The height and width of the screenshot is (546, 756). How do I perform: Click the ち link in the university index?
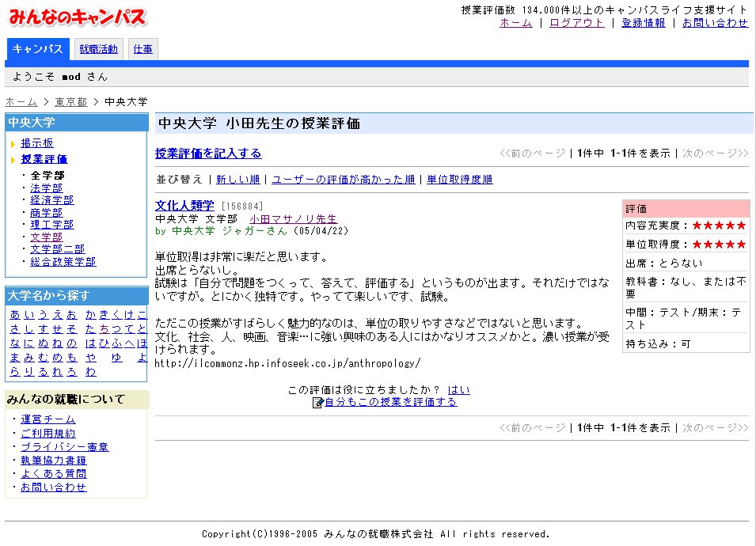click(104, 329)
